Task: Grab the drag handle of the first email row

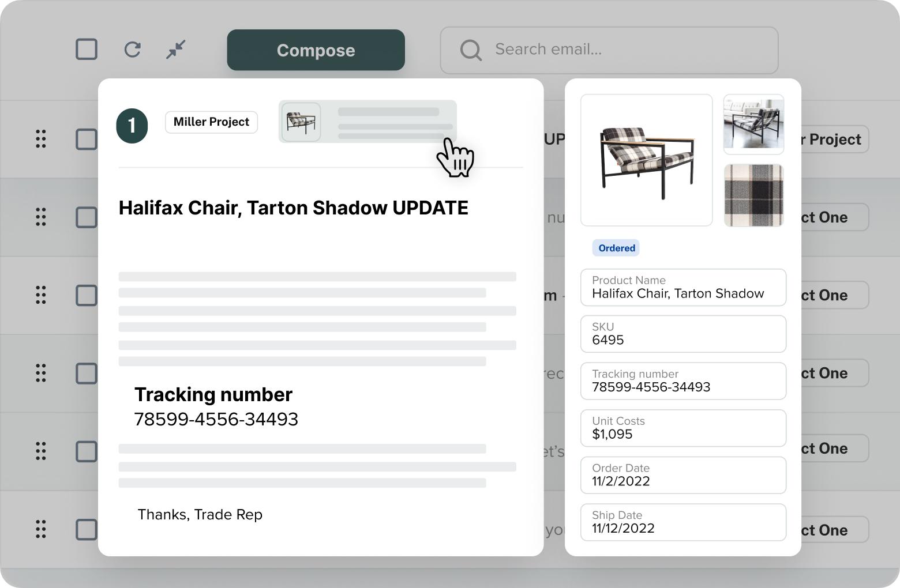Action: click(x=41, y=139)
